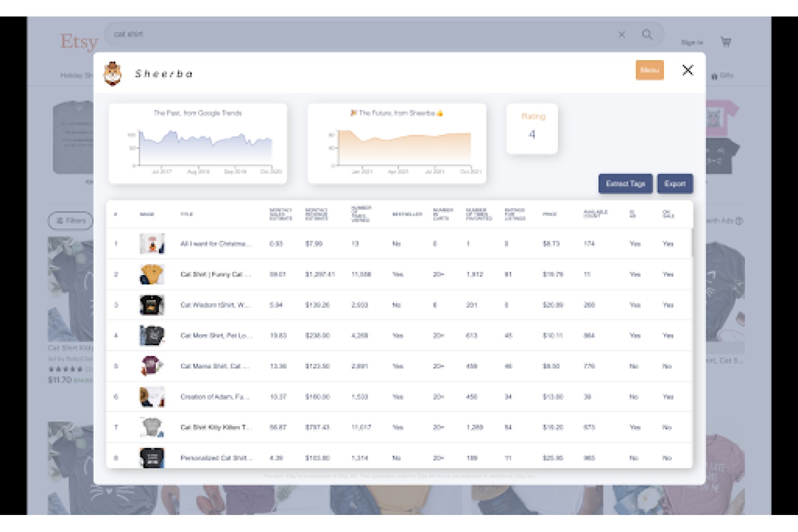Open thumbnail of 'Creation of Adam' row
Screen dimensions: 798x532
[152, 397]
